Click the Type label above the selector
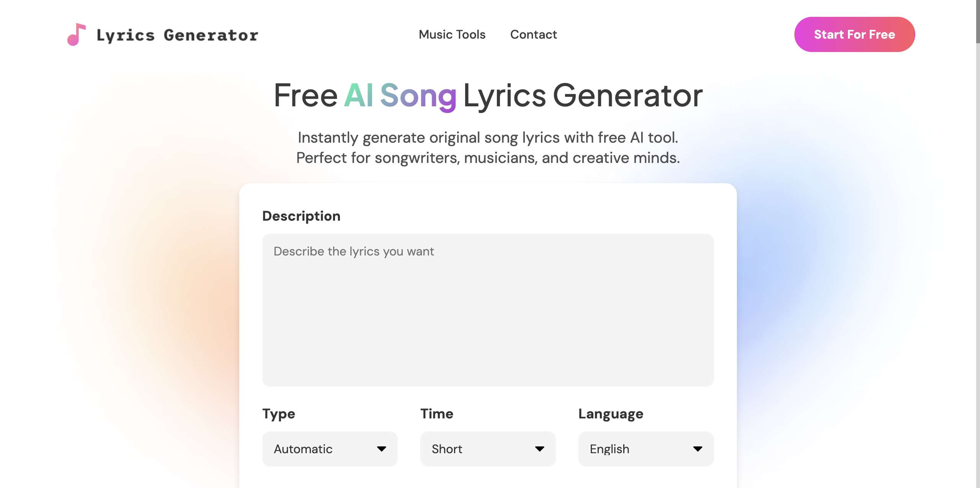The width and height of the screenshot is (980, 488). [x=278, y=414]
